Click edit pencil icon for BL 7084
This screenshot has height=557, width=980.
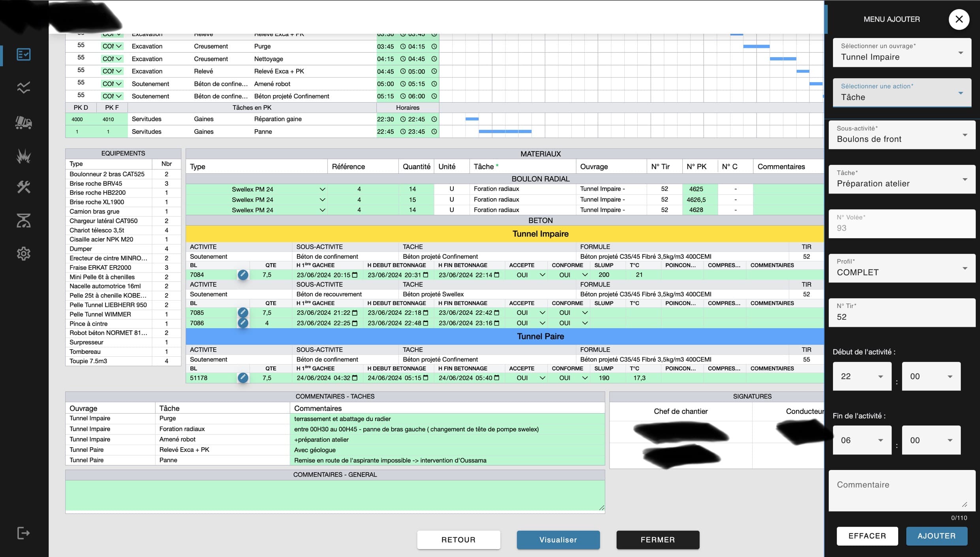click(x=243, y=275)
